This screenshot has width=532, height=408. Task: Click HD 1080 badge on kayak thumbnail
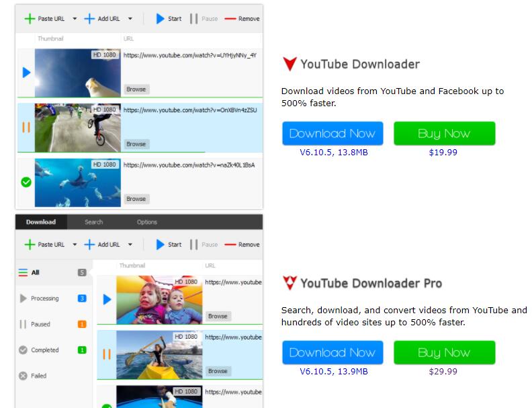pyautogui.click(x=186, y=336)
